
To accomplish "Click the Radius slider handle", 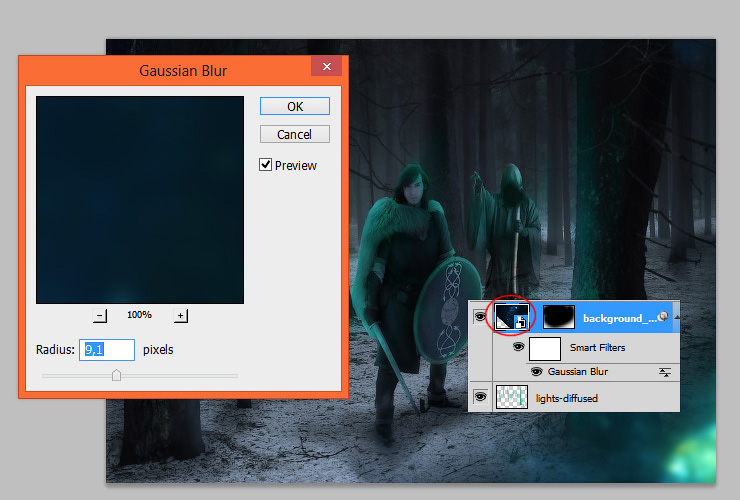I will pyautogui.click(x=116, y=375).
